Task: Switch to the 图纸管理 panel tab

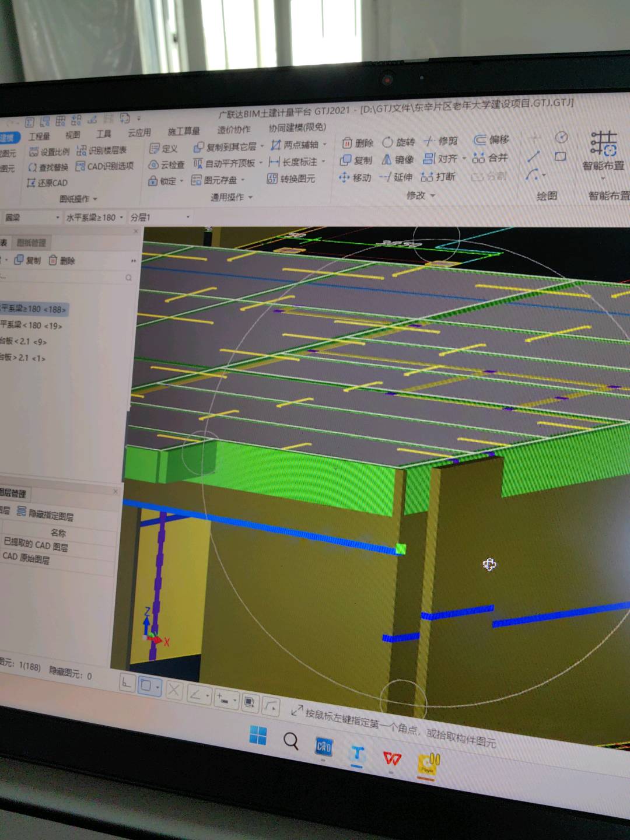Action: (31, 243)
